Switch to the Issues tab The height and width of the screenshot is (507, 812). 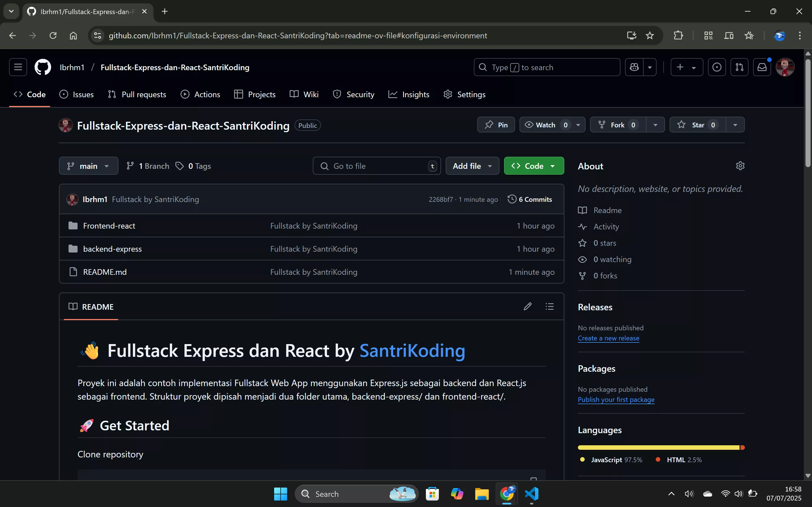coord(76,95)
